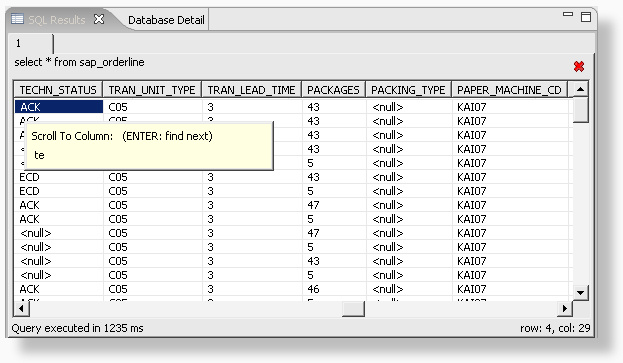Click the TECHN_STATUS column header

(58, 90)
